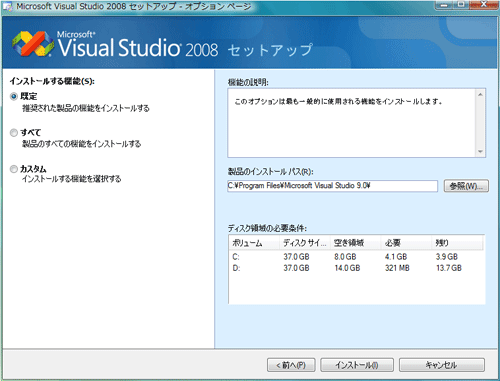Image resolution: width=500 pixels, height=381 pixels.
Task: Click the 残り column header
Action: [x=457, y=243]
